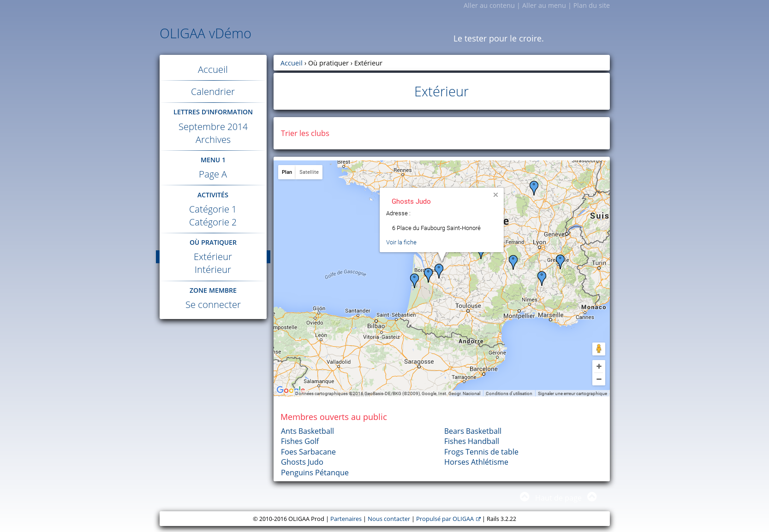Open Frogs Tennis de table club
This screenshot has width=769, height=532.
481,452
